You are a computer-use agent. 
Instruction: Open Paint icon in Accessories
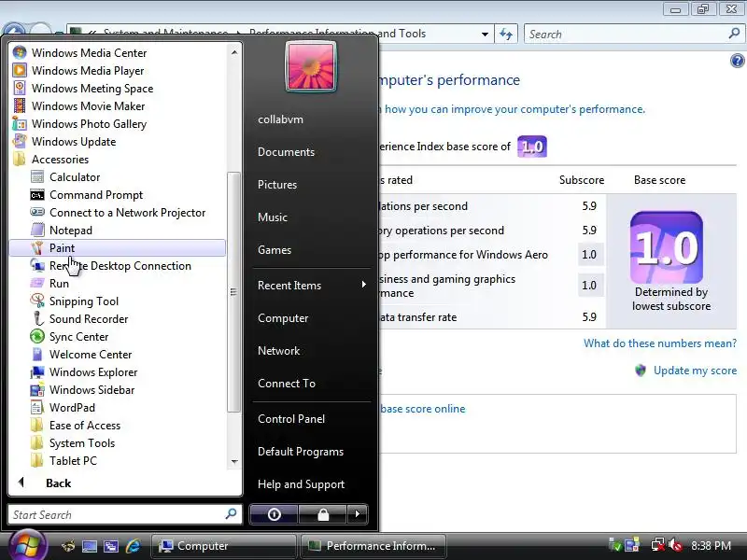click(37, 247)
